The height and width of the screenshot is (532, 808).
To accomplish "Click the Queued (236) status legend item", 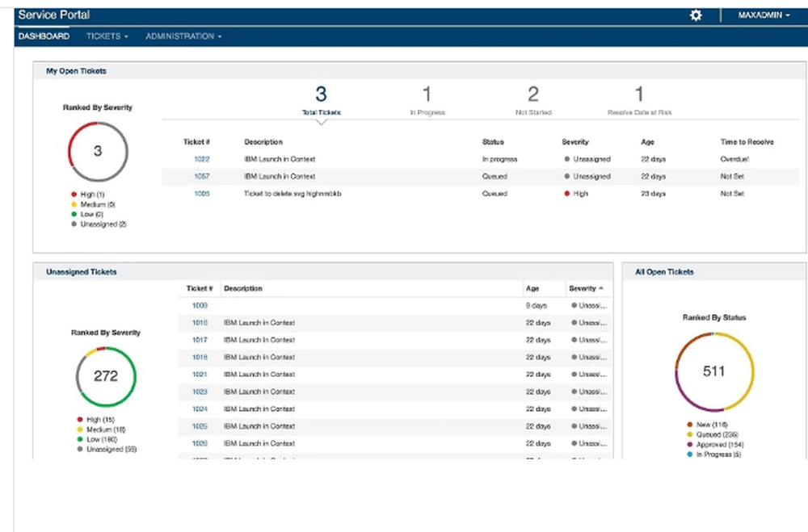I will [712, 434].
